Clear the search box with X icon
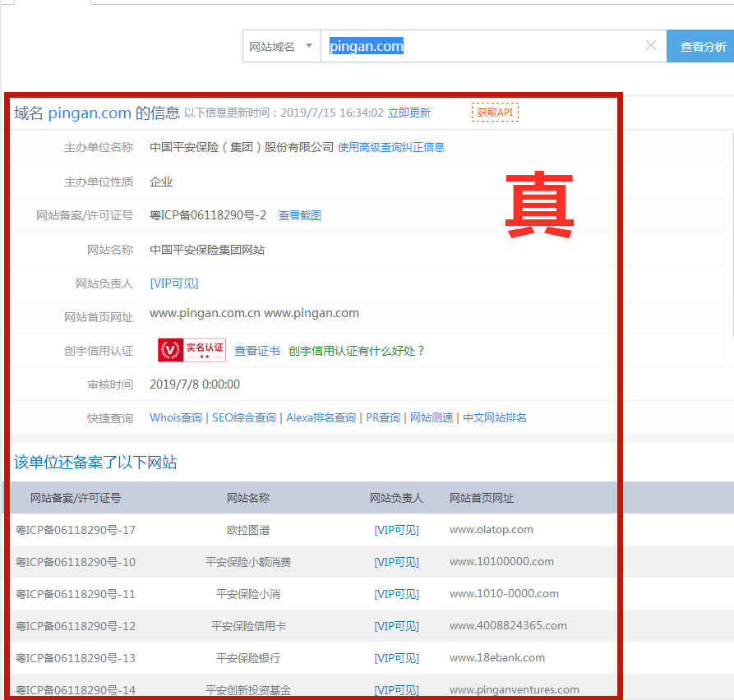Viewport: 734px width, 700px height. click(651, 46)
